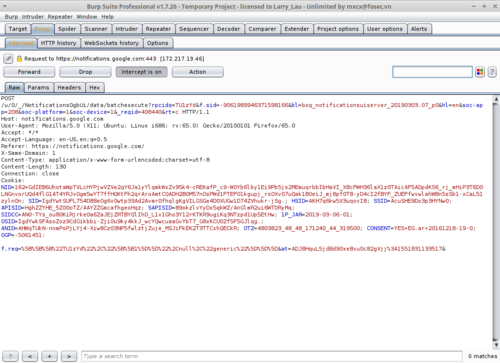Image resolution: width=500 pixels, height=363 pixels.
Task: View the Alerts tab
Action: pos(419,29)
